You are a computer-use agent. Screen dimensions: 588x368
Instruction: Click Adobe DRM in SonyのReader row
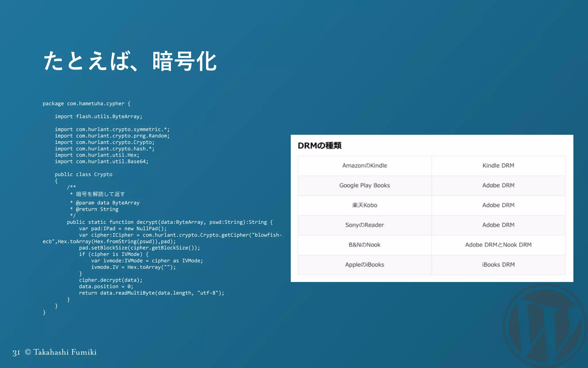pyautogui.click(x=498, y=225)
